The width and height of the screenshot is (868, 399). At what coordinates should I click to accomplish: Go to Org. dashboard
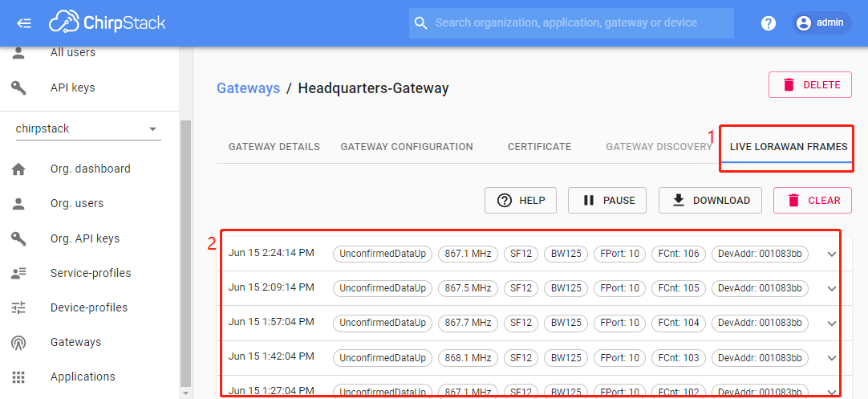[90, 169]
